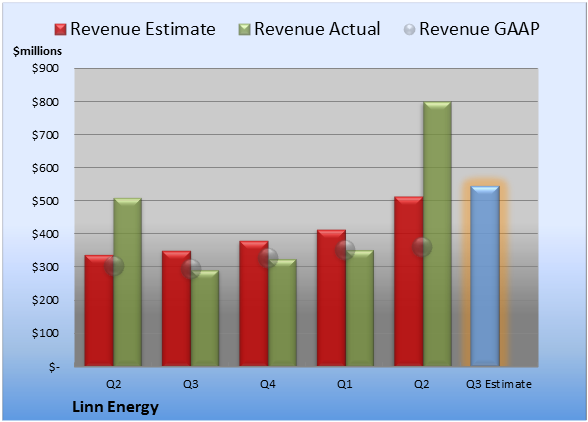This screenshot has height=422, width=588.
Task: Click the green Revenue Actual legend swatch
Action: (244, 30)
